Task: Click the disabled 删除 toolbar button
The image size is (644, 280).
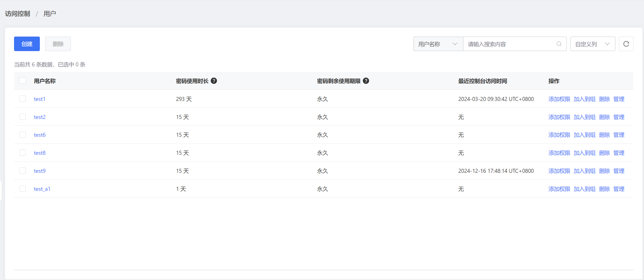Action: click(58, 44)
